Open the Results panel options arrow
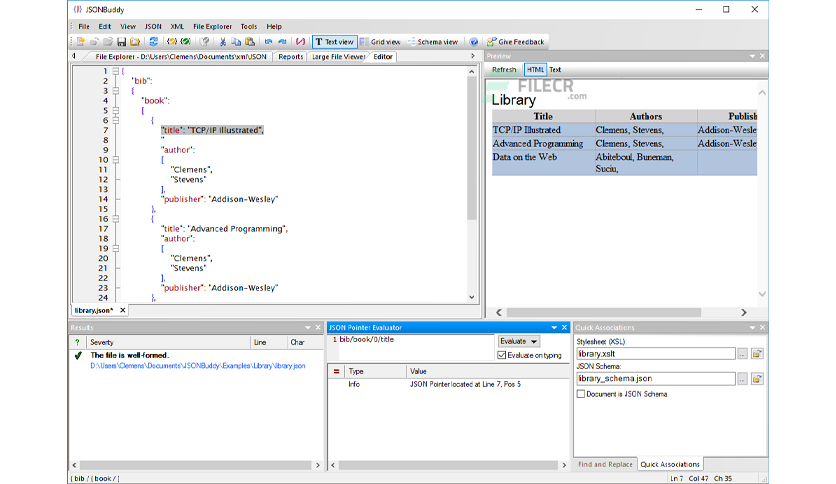The width and height of the screenshot is (836, 484). point(308,327)
